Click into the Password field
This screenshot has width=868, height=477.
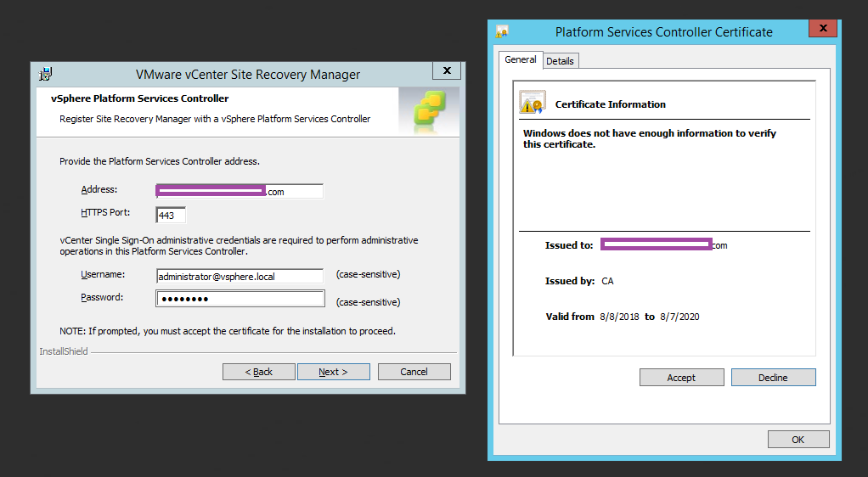[x=240, y=299]
